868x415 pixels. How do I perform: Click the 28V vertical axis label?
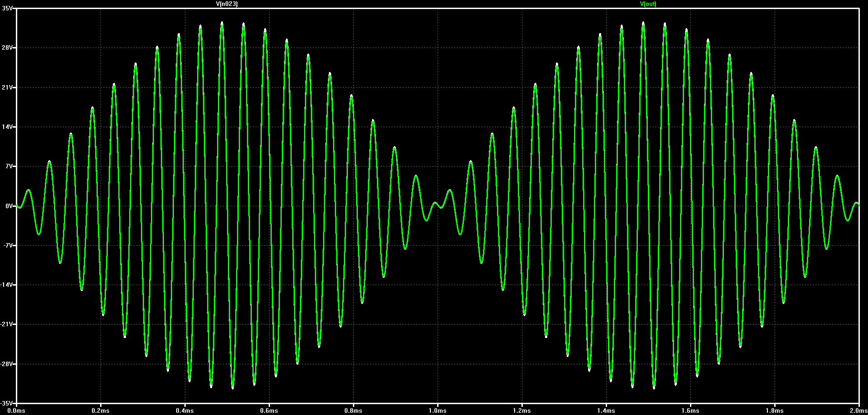8,48
